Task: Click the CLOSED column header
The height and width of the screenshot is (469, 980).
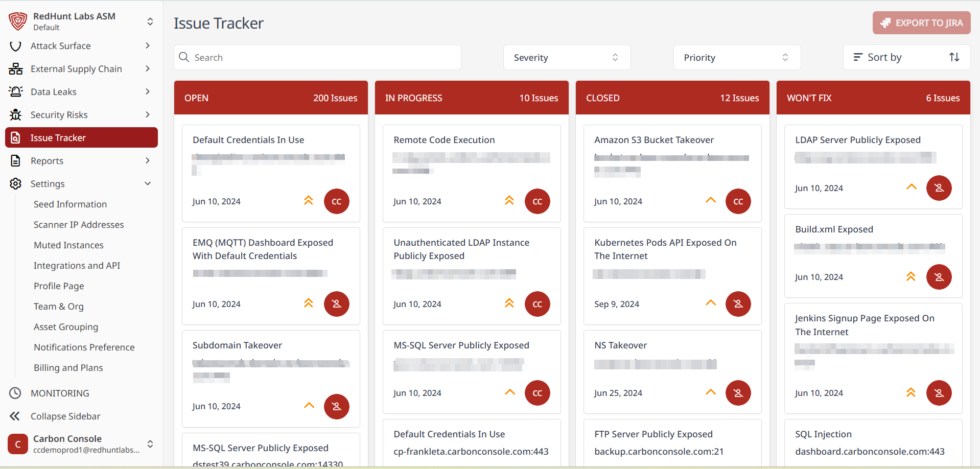Action: [672, 98]
